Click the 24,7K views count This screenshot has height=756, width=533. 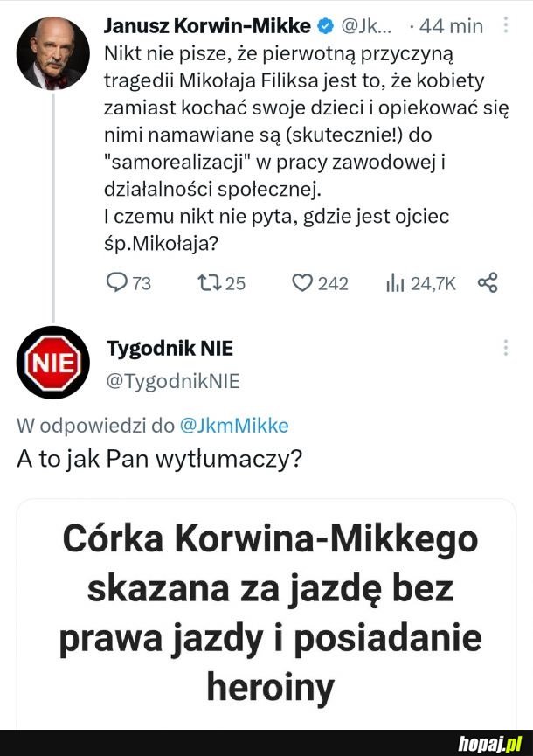[433, 283]
